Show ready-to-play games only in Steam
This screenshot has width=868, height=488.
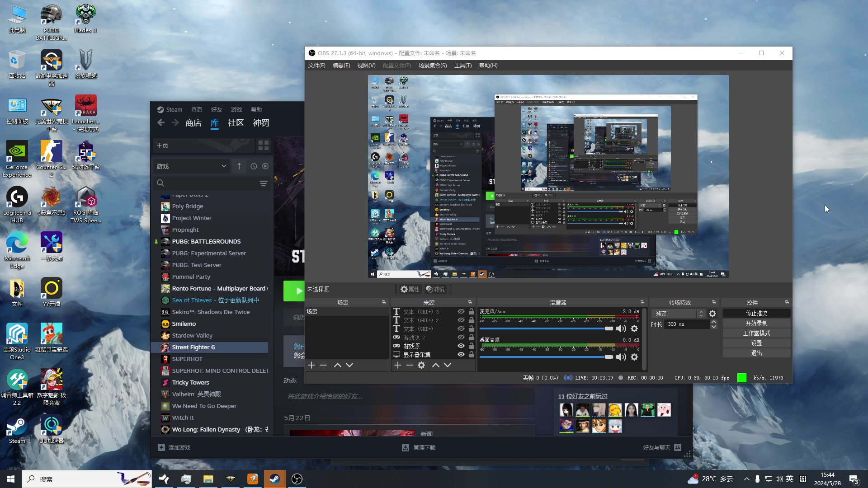265,166
